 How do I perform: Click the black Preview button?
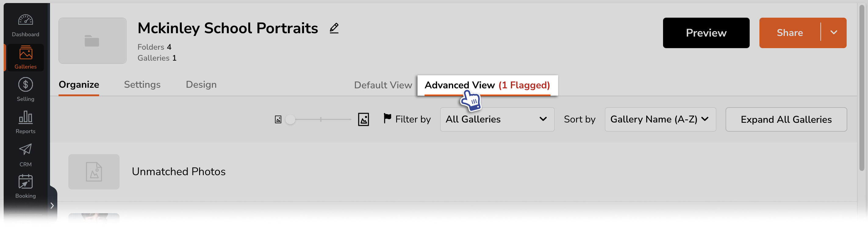[706, 33]
